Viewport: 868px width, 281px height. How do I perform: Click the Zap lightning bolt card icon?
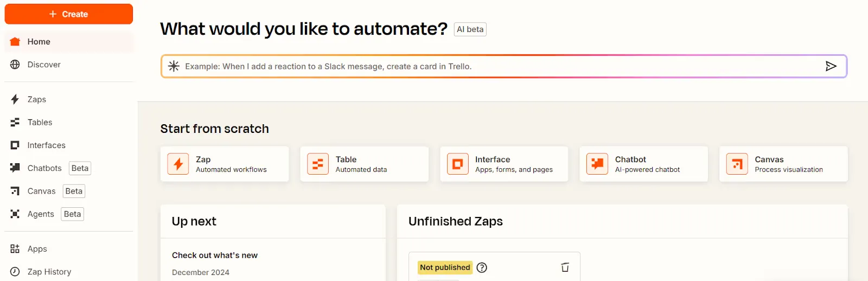(x=178, y=164)
